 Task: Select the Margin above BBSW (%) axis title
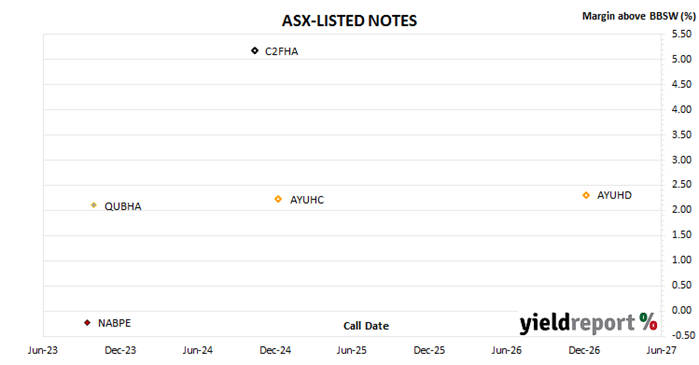(x=639, y=16)
